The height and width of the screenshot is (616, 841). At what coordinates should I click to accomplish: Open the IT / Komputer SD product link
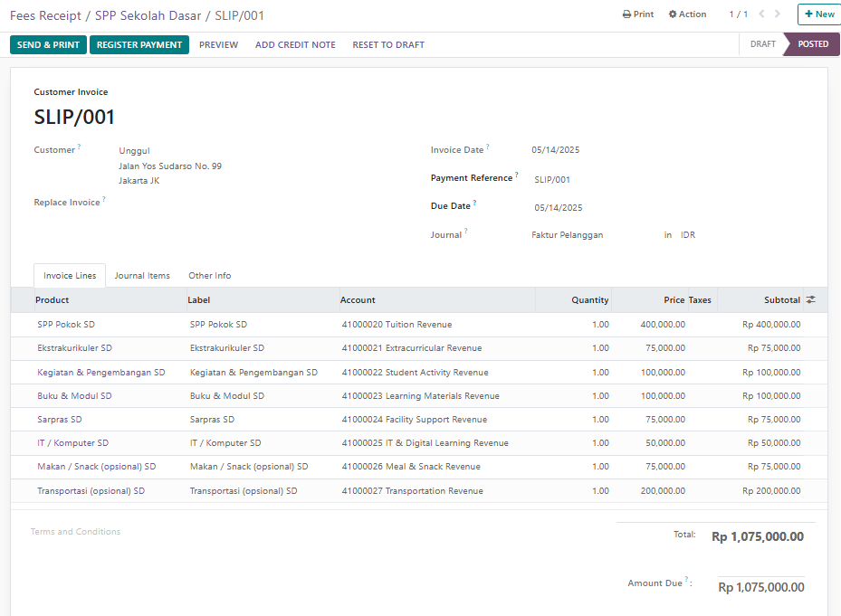72,443
